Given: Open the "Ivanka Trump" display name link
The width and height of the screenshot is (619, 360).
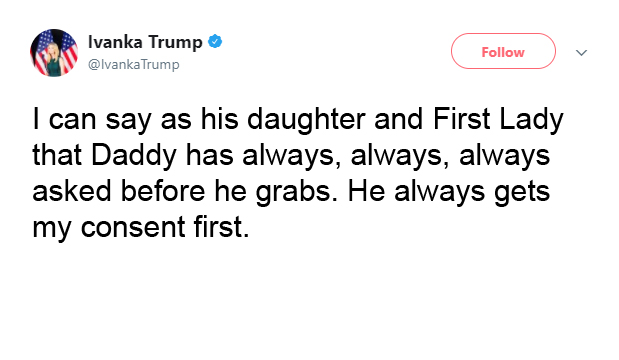Looking at the screenshot, I should click(x=145, y=42).
